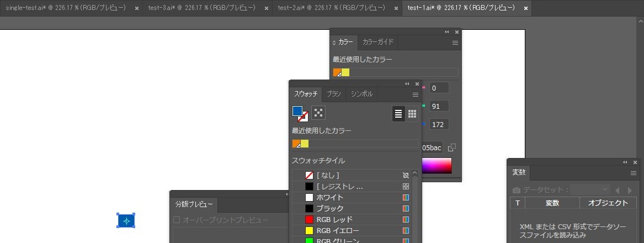Collapse the Variables panel with double arrows
The height and width of the screenshot is (243, 644).
tap(625, 162)
